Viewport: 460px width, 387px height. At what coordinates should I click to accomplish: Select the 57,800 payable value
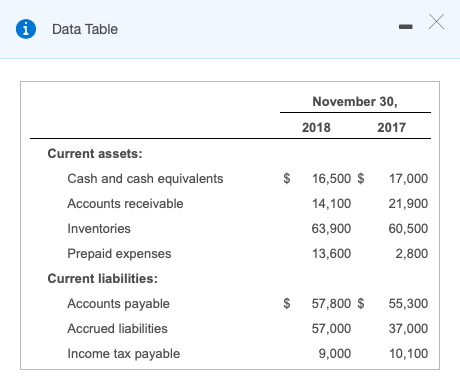pos(331,304)
